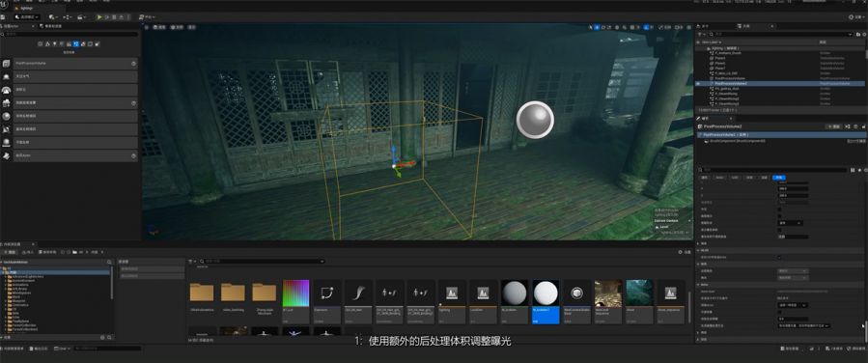Open the Blueprints toolbar dropdown

coord(68,17)
